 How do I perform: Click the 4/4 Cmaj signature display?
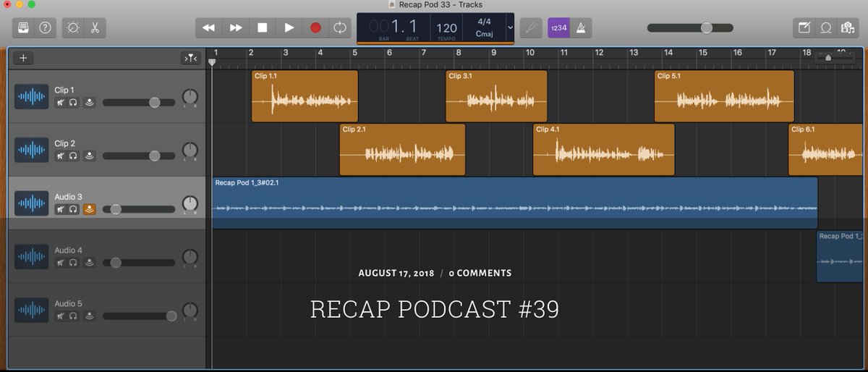click(x=484, y=28)
